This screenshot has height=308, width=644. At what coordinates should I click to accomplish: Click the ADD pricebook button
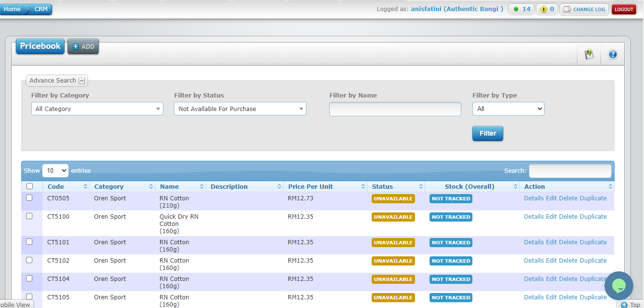[x=83, y=46]
